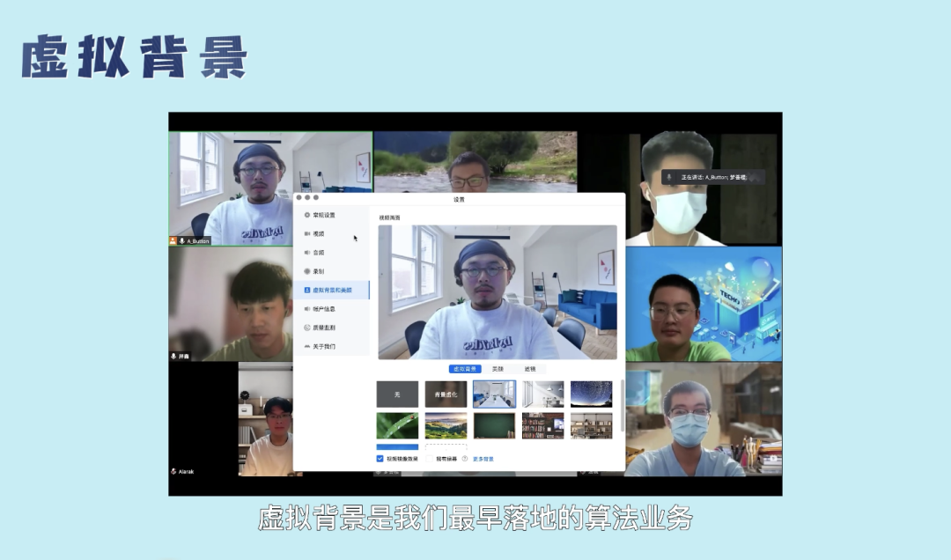Image resolution: width=951 pixels, height=560 pixels.
Task: Click the help icon beside 我有绿幕
Action: tap(465, 459)
